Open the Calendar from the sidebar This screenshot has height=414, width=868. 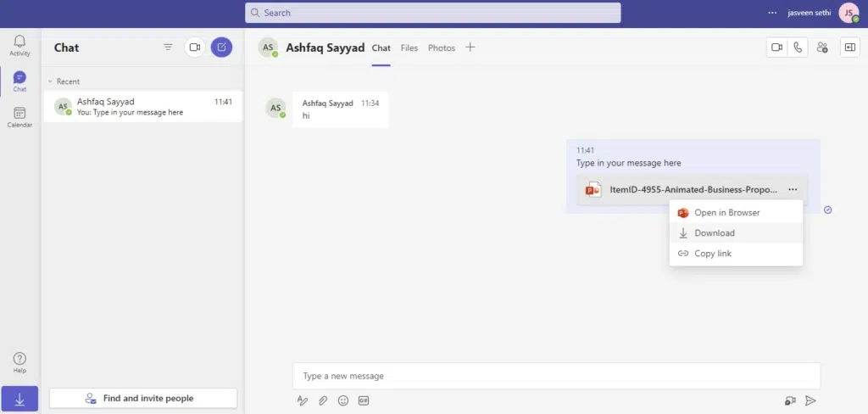(x=19, y=117)
